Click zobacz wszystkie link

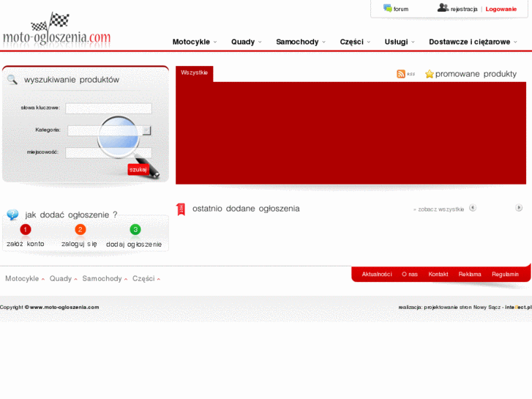[441, 209]
